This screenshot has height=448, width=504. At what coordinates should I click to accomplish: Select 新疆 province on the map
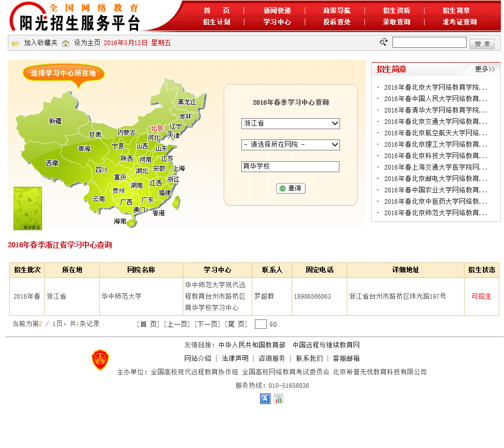pyautogui.click(x=55, y=121)
